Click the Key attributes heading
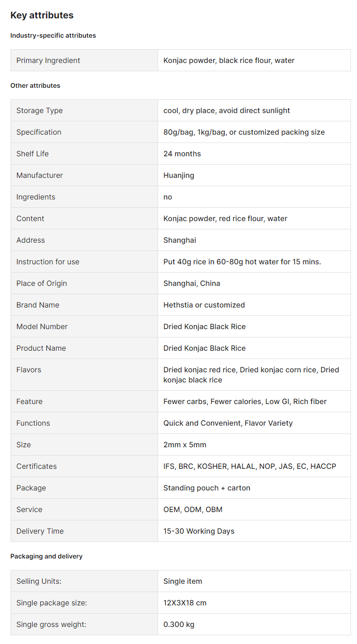Image resolution: width=357 pixels, height=644 pixels. [x=42, y=15]
